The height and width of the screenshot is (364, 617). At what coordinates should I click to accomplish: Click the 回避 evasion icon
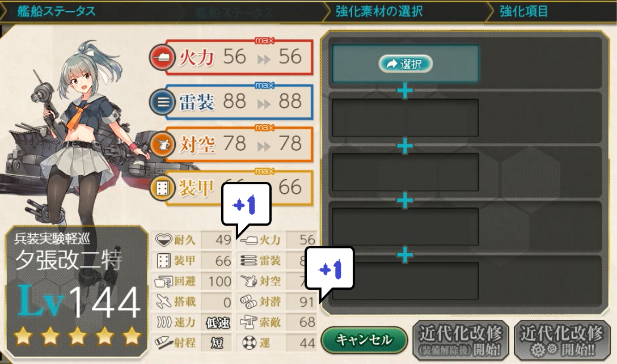[x=163, y=281]
